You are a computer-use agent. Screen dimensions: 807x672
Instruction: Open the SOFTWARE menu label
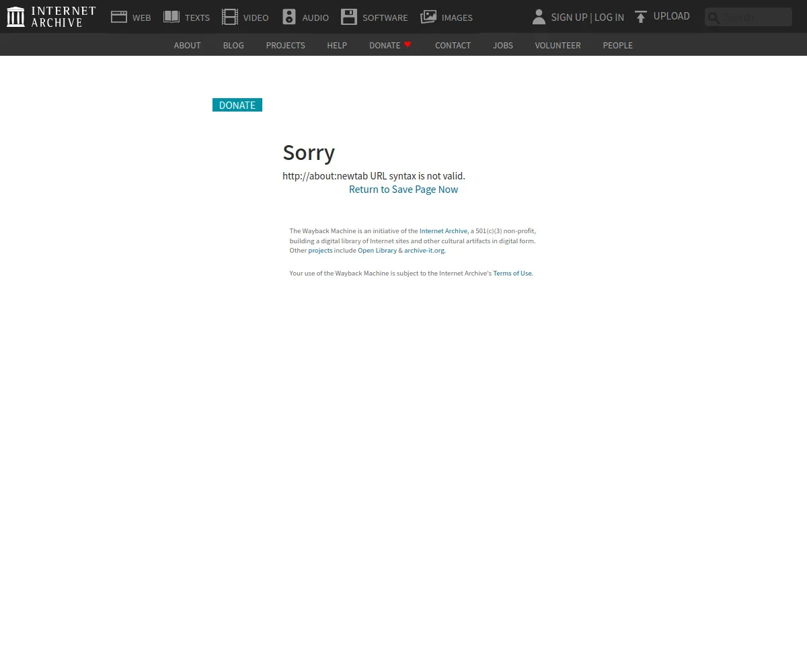tap(385, 18)
